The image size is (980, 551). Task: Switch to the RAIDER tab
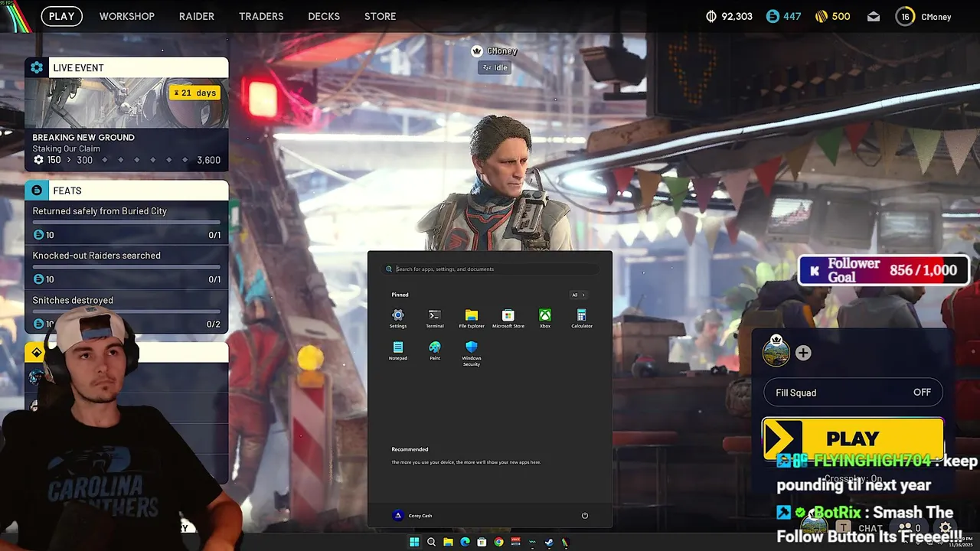click(x=197, y=16)
